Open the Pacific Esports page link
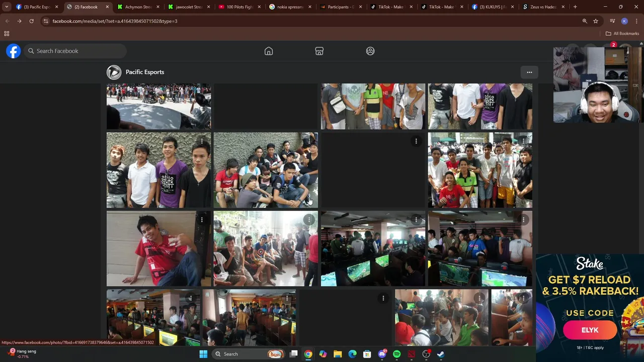644x362 pixels. [145, 72]
